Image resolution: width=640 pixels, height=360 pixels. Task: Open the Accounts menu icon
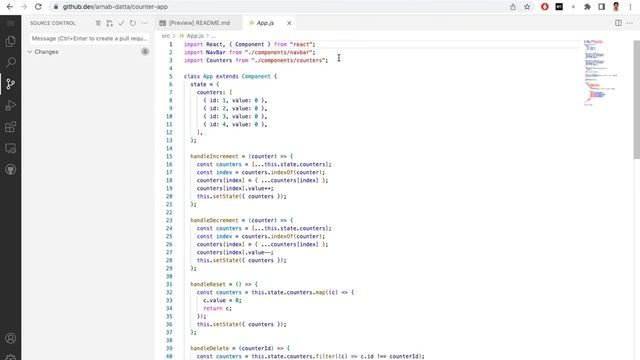coord(11,338)
